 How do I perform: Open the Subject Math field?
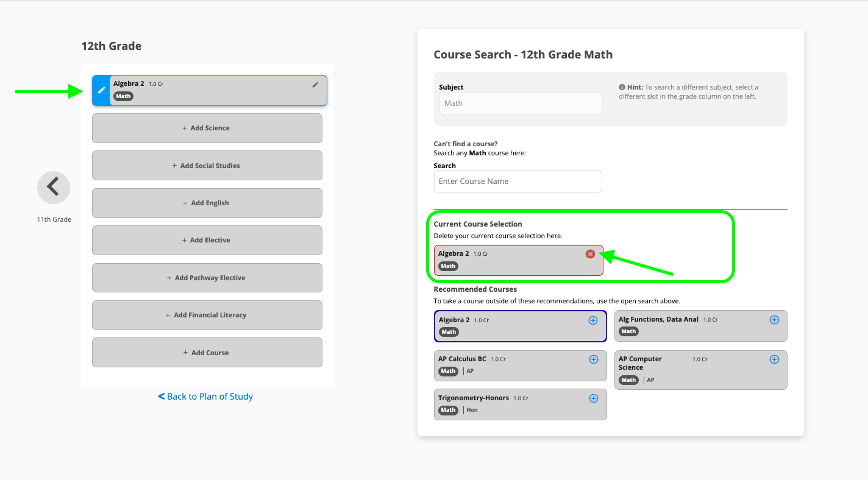(521, 104)
